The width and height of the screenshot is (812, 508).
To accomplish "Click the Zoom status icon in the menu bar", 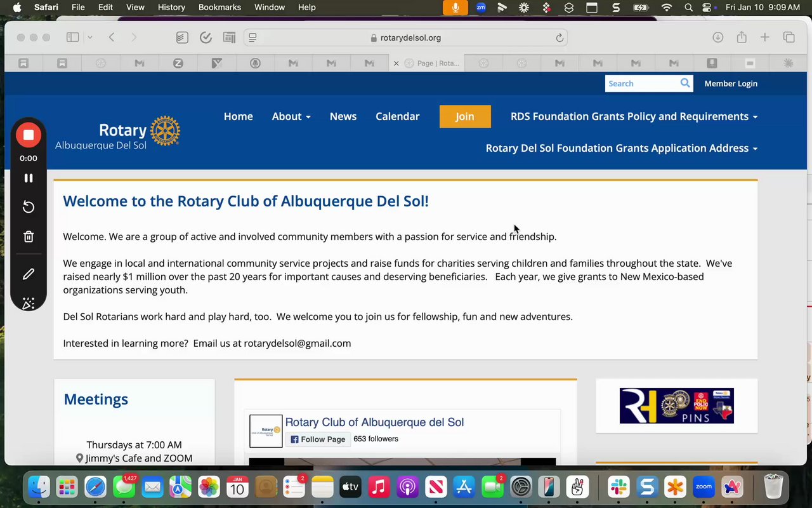I will coord(480,8).
